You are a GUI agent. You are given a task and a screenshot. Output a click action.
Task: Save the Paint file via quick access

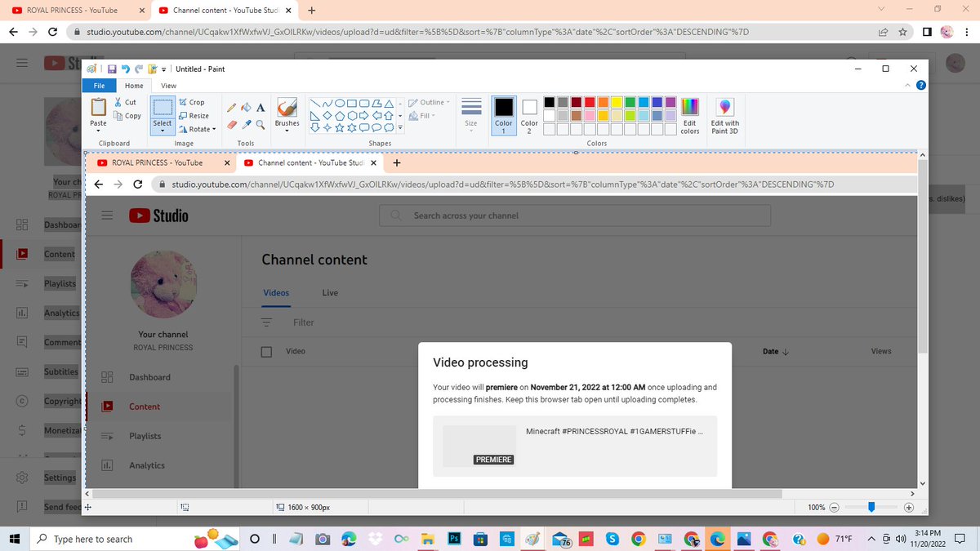112,69
